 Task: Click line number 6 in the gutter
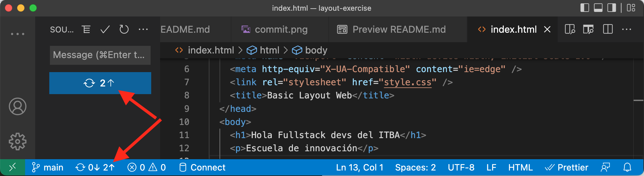tap(187, 69)
